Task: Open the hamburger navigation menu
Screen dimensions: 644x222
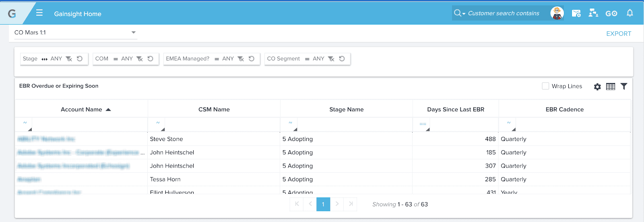Action: click(39, 13)
